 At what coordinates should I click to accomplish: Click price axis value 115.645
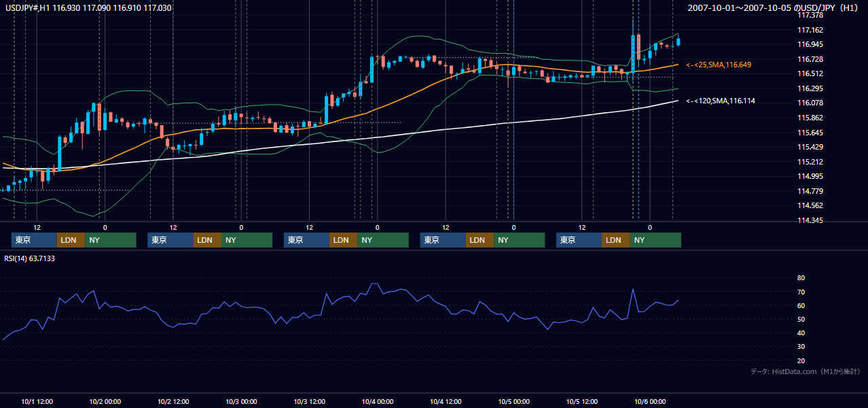point(810,133)
